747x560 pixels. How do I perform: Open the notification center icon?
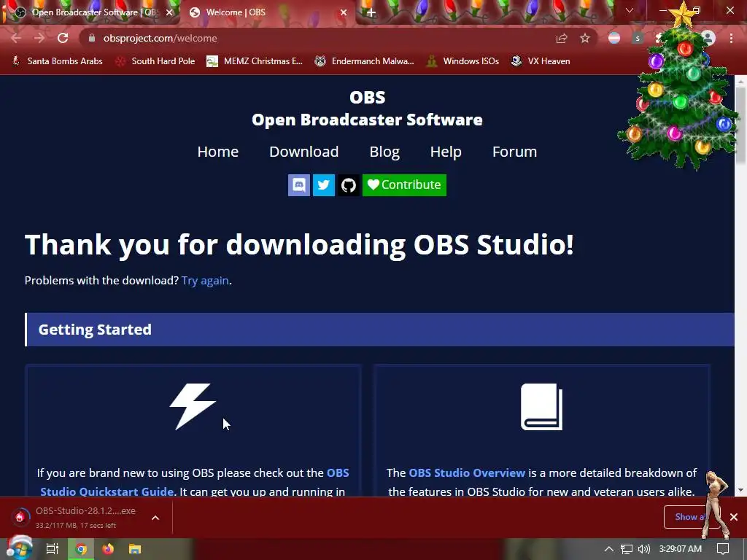723,549
